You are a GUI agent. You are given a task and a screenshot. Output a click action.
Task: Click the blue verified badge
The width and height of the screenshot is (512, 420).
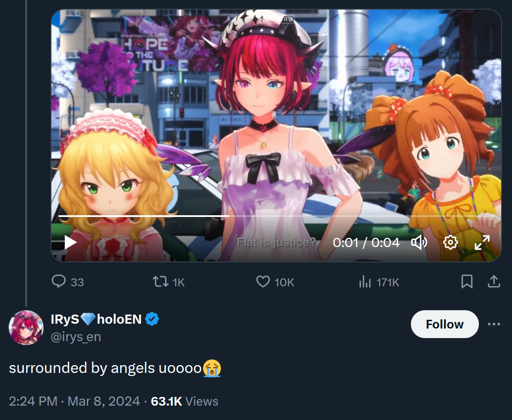[x=152, y=319]
